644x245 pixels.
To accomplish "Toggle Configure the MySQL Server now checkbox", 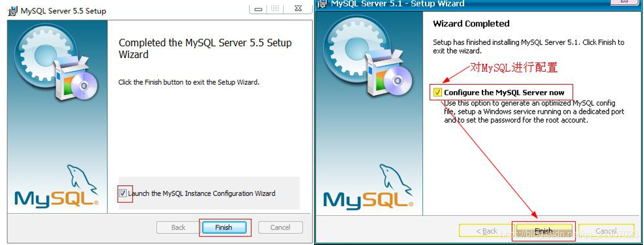I will [438, 92].
